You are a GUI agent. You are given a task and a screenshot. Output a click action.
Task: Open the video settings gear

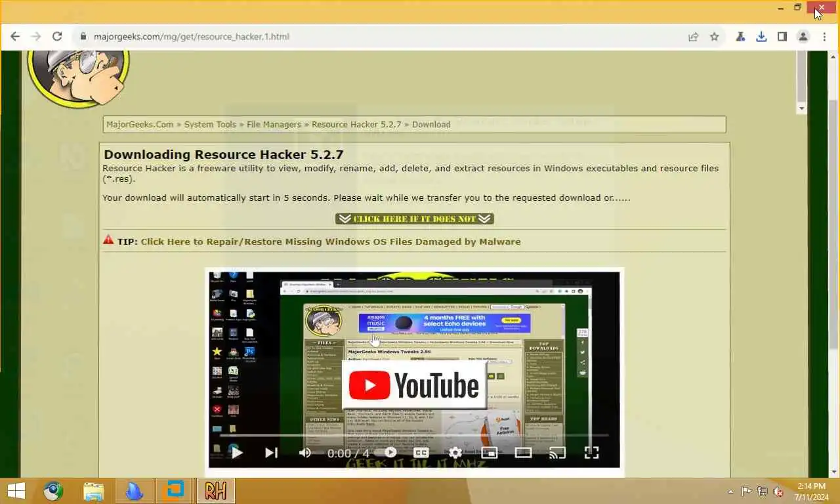[x=455, y=452]
